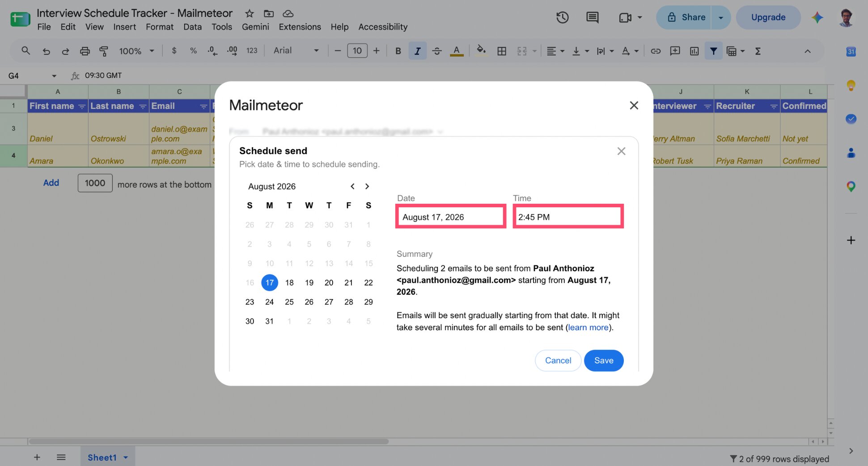Image resolution: width=868 pixels, height=466 pixels.
Task: Close the Schedule send panel
Action: click(x=621, y=151)
